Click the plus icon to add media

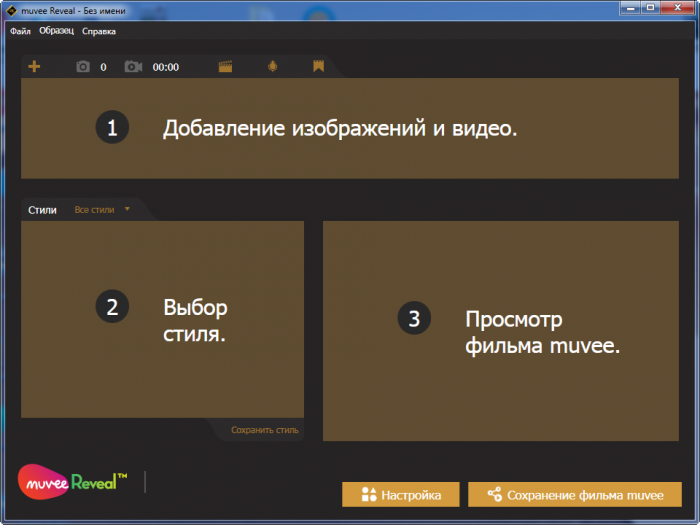pyautogui.click(x=34, y=67)
